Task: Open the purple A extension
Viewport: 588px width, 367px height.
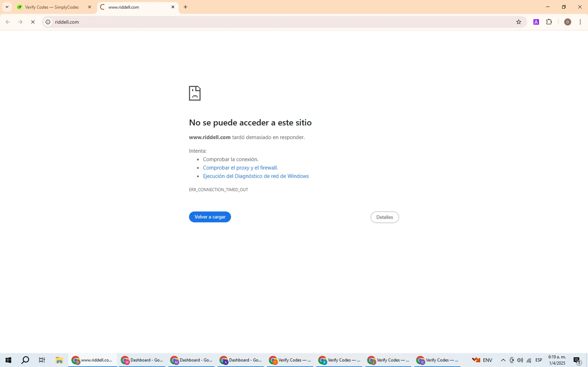Action: (536, 22)
